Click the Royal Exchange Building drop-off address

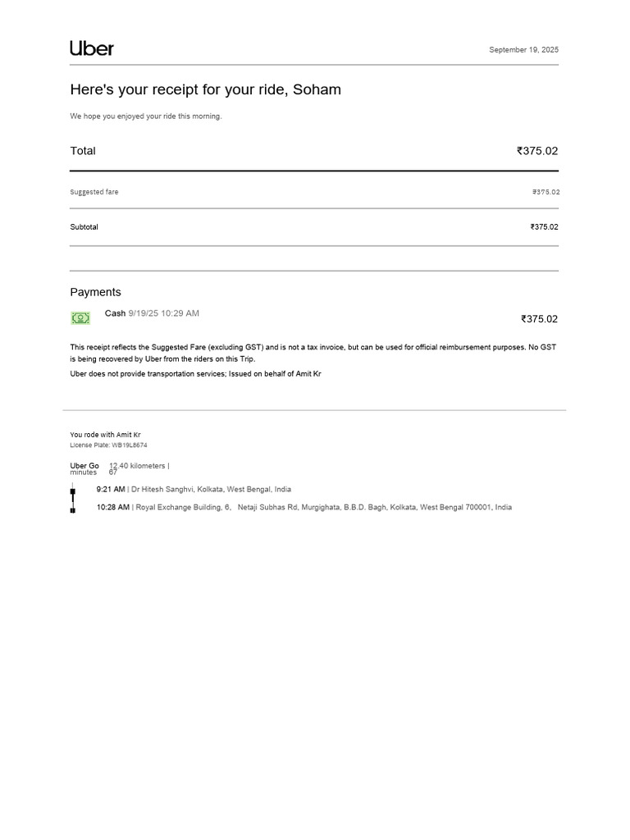coord(323,507)
